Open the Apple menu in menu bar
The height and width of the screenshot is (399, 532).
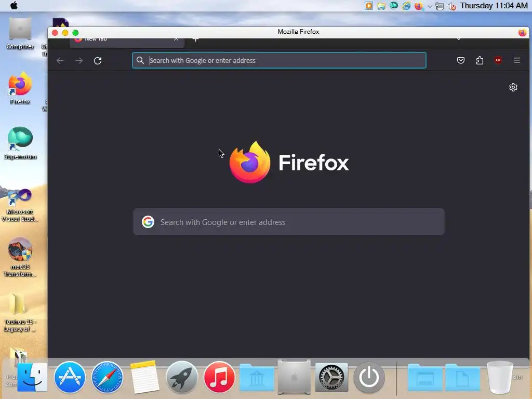14,5
